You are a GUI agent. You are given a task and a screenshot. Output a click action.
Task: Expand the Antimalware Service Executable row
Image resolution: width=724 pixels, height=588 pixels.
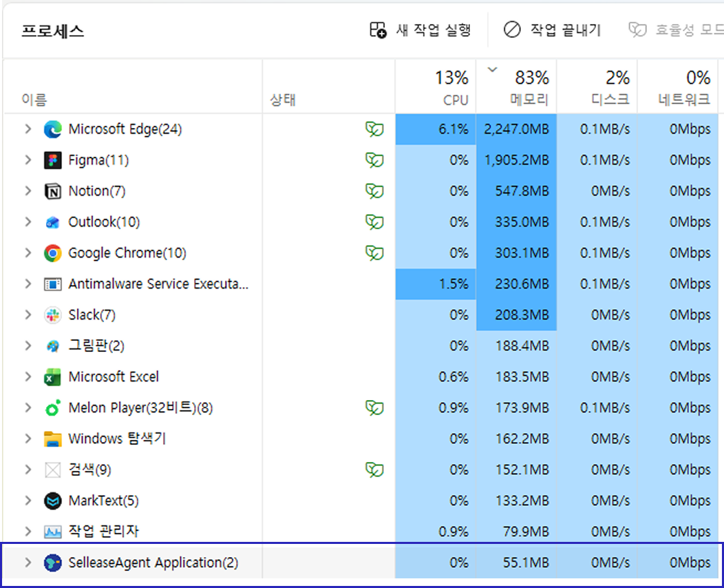[x=28, y=284]
